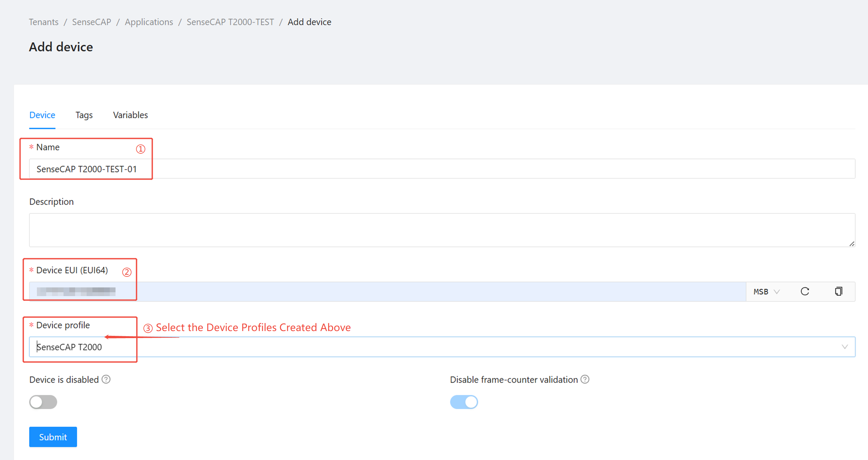Image resolution: width=868 pixels, height=460 pixels.
Task: Open the MSB byte order dropdown
Action: pos(766,292)
